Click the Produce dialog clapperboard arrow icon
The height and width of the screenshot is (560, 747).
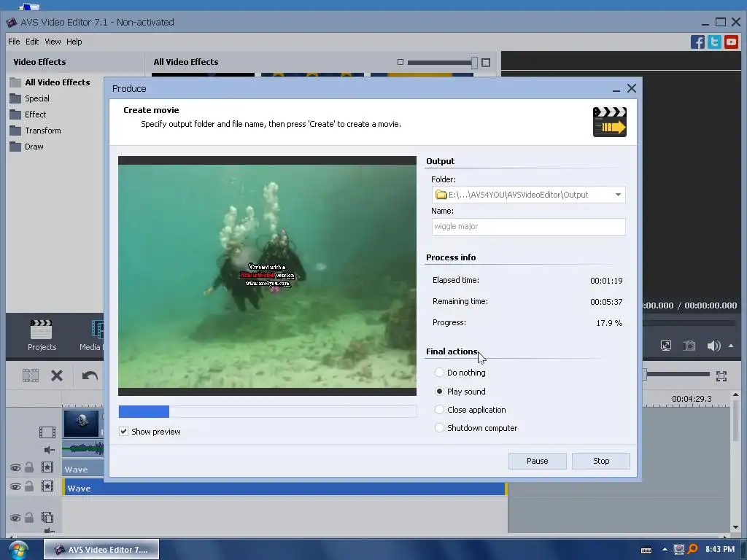pos(609,122)
